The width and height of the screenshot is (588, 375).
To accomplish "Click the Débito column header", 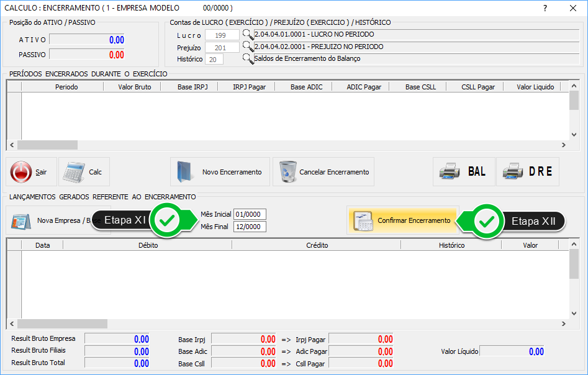I will click(x=148, y=245).
